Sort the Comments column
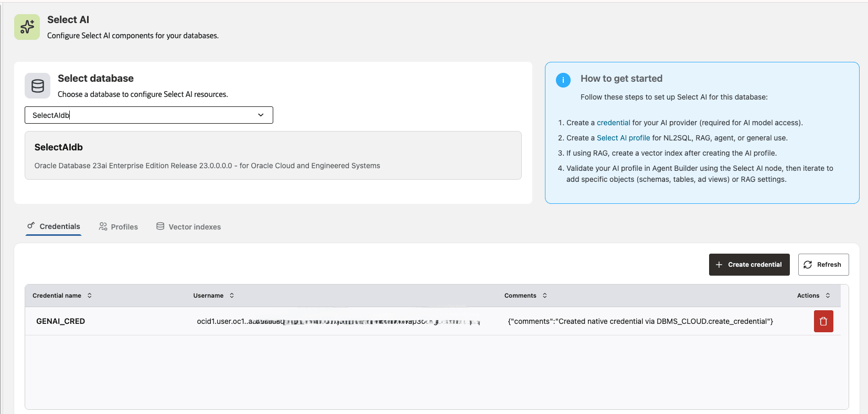Image resolution: width=868 pixels, height=414 pixels. [x=545, y=296]
